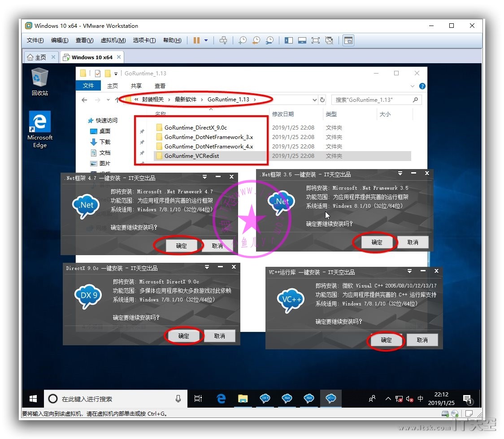Image resolution: width=504 pixels, height=439 pixels.
Task: Send Ctrl+Alt+Del toolbar icon
Action: [223, 40]
